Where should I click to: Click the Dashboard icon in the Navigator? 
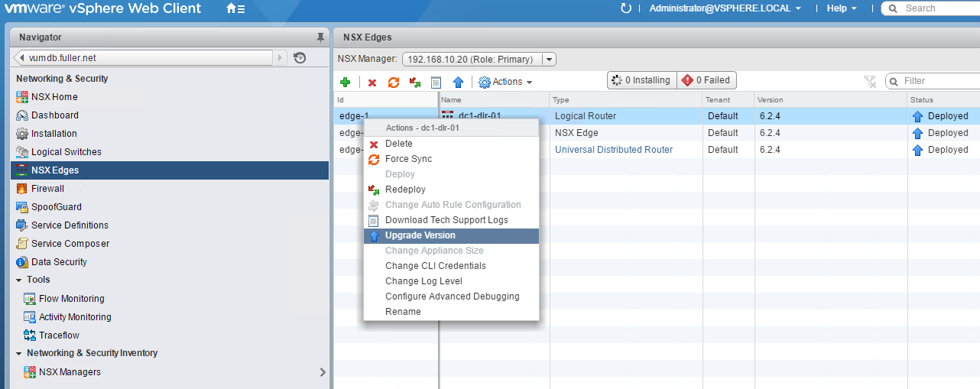(22, 115)
